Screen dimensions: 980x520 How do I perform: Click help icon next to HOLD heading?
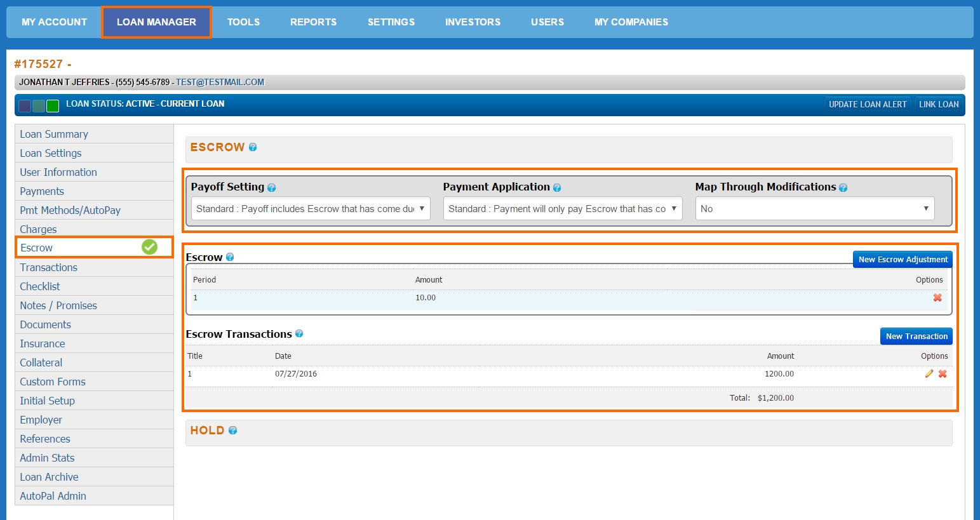[x=233, y=430]
